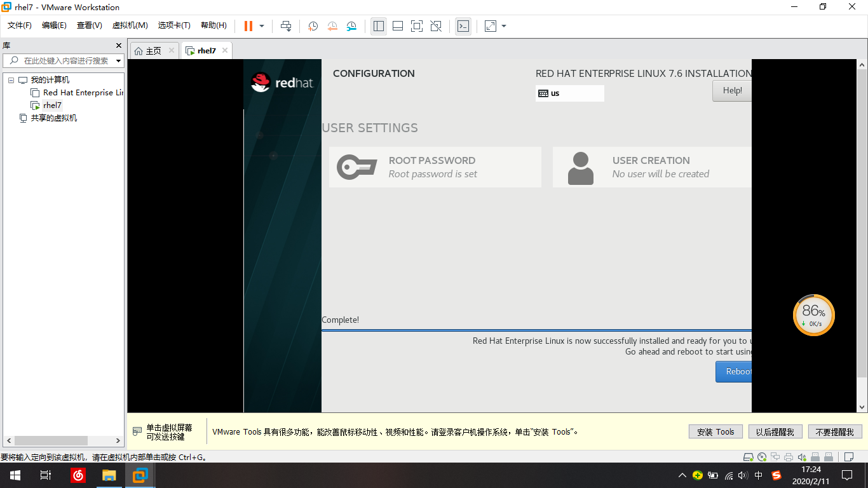Open the 文件(F) menu
868x488 pixels.
20,25
